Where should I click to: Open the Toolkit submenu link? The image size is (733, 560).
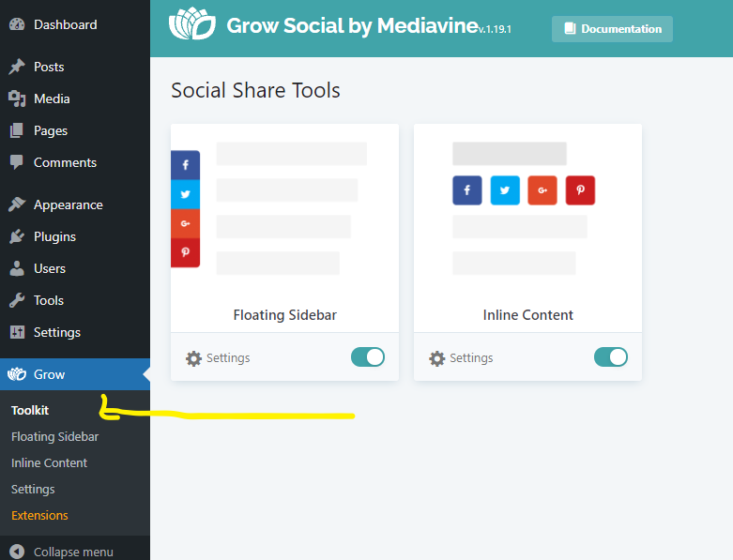coord(30,410)
